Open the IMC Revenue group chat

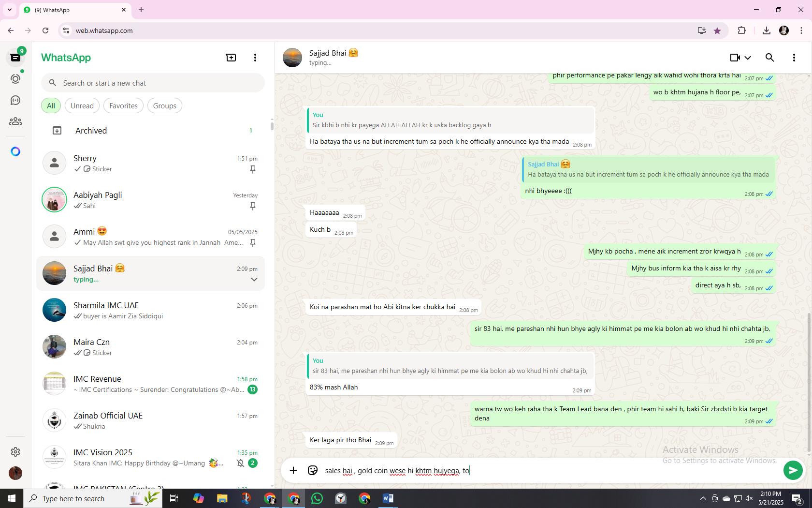pyautogui.click(x=151, y=384)
